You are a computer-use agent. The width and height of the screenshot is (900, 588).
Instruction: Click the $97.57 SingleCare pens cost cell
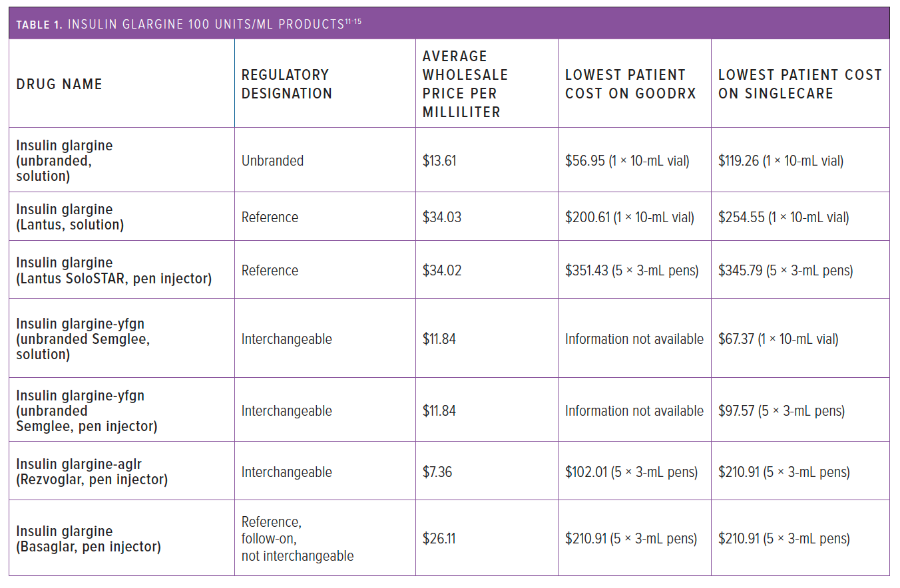tap(782, 411)
